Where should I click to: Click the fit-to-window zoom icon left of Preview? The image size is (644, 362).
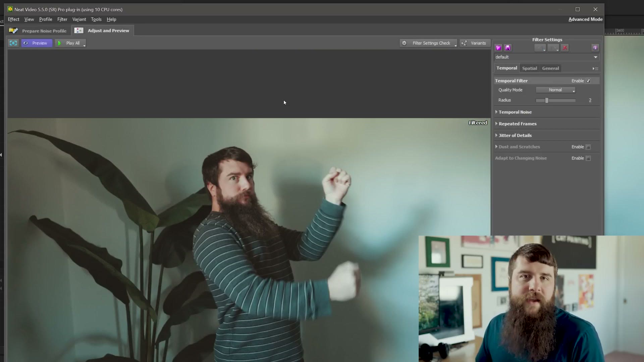tap(13, 43)
